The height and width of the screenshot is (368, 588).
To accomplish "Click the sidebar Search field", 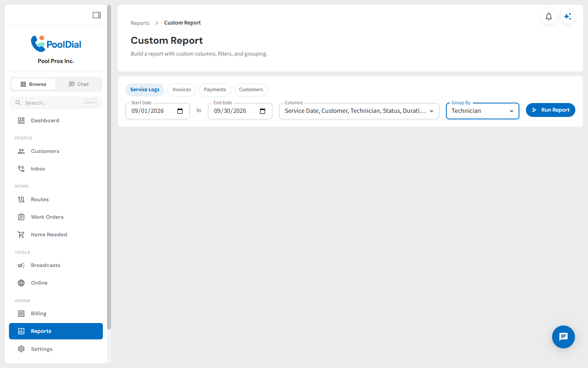I will coord(56,103).
